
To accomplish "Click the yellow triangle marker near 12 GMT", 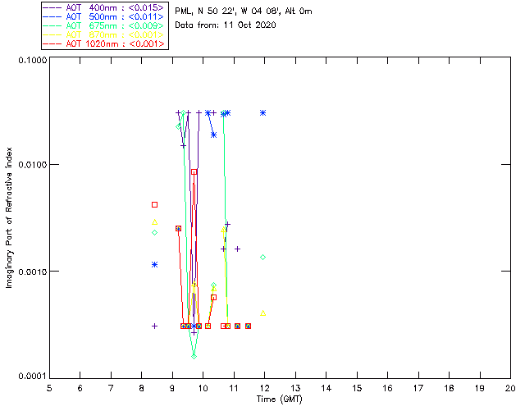I will click(x=262, y=313).
